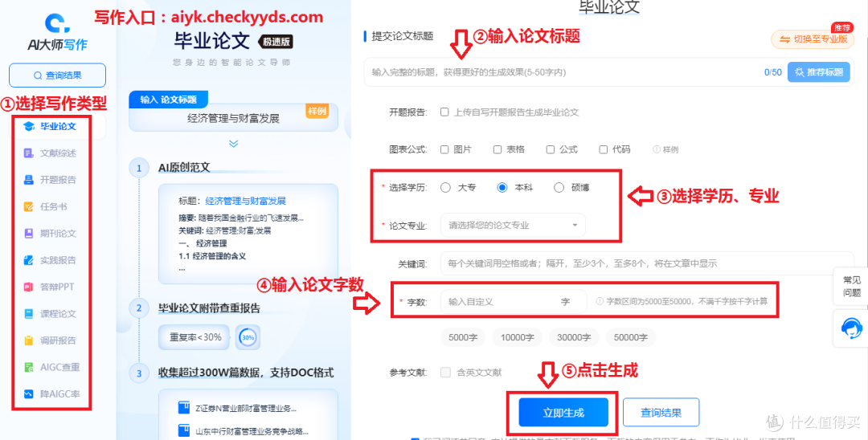Open the 期刊论文 menu item

58,234
